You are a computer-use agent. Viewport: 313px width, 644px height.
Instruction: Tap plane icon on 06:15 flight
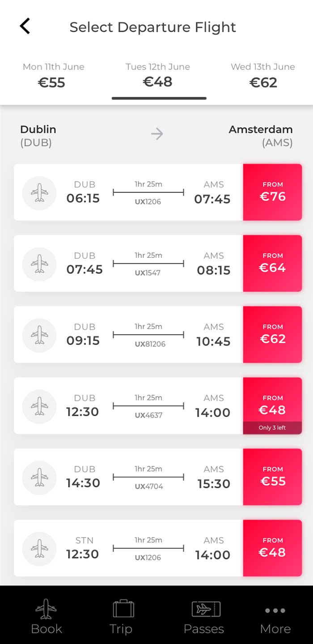pyautogui.click(x=39, y=193)
